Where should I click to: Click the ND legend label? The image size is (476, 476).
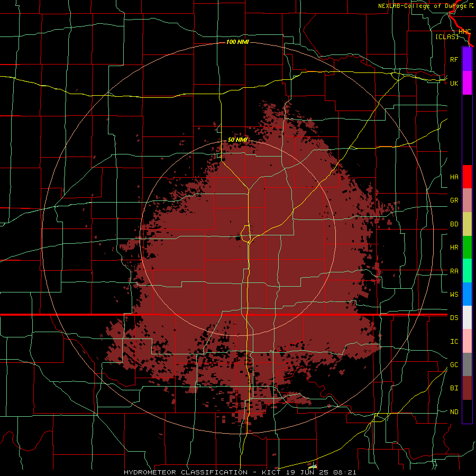click(454, 411)
